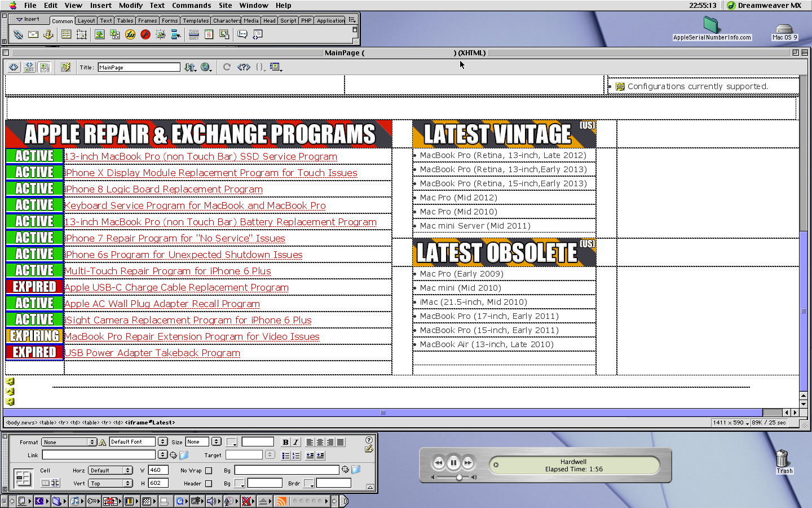Open the Reference panel
Image resolution: width=812 pixels, height=508 pixels.
pyautogui.click(x=244, y=67)
